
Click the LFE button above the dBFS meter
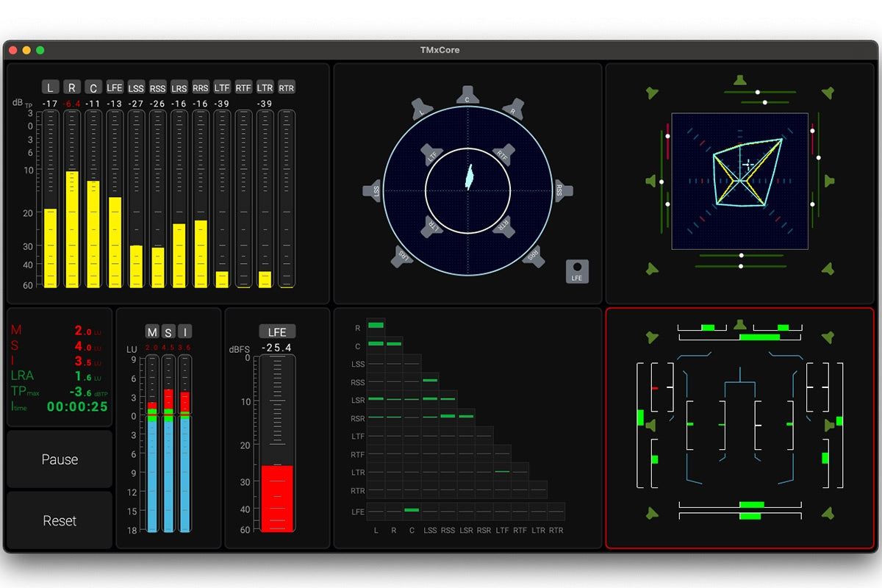click(x=277, y=332)
